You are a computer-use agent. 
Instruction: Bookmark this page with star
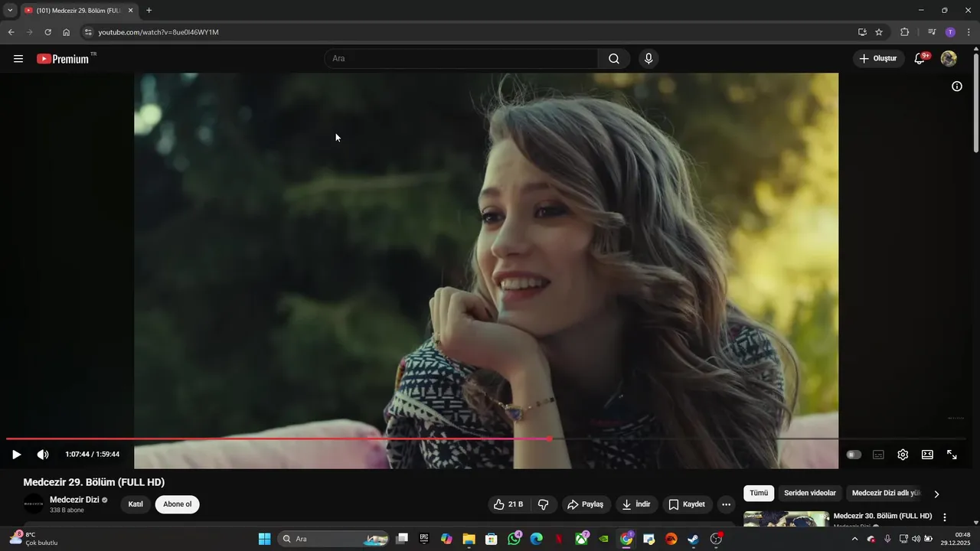(x=879, y=32)
